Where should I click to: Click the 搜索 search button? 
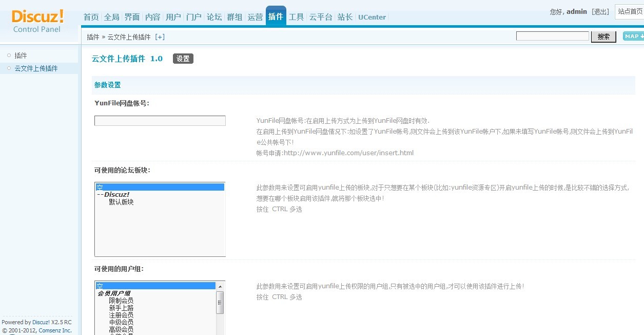click(x=604, y=36)
